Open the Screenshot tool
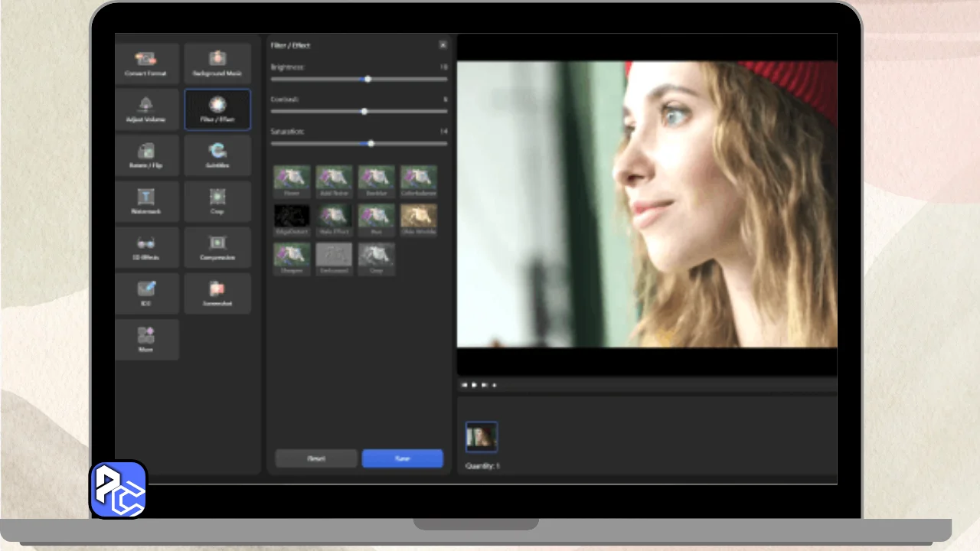This screenshot has width=980, height=551. 217,293
